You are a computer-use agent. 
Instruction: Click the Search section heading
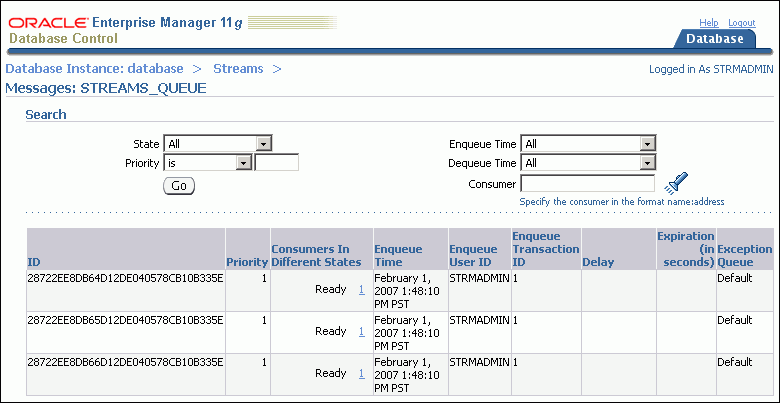(x=46, y=114)
